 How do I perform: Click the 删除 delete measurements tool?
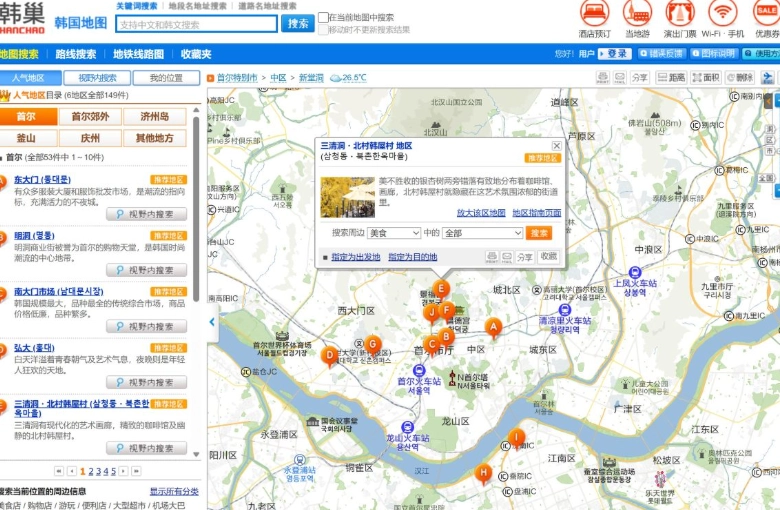click(740, 78)
